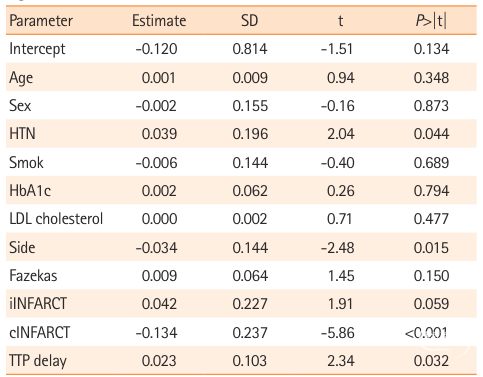Image resolution: width=483 pixels, height=377 pixels.
Task: Select the -5.86 t-value cell
Action: tap(338, 333)
